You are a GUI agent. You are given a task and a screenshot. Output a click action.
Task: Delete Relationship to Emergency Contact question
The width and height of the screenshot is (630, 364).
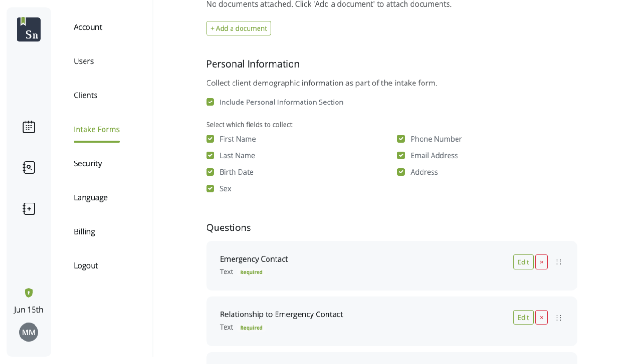[542, 317]
